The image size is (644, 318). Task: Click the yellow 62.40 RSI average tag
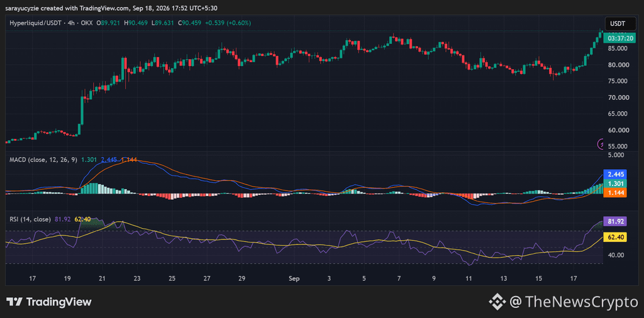tap(614, 237)
